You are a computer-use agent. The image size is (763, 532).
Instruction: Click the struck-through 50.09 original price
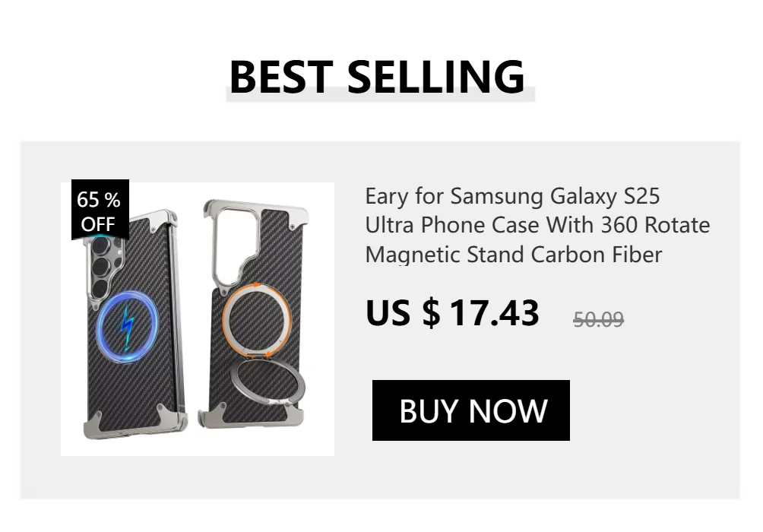coord(598,319)
